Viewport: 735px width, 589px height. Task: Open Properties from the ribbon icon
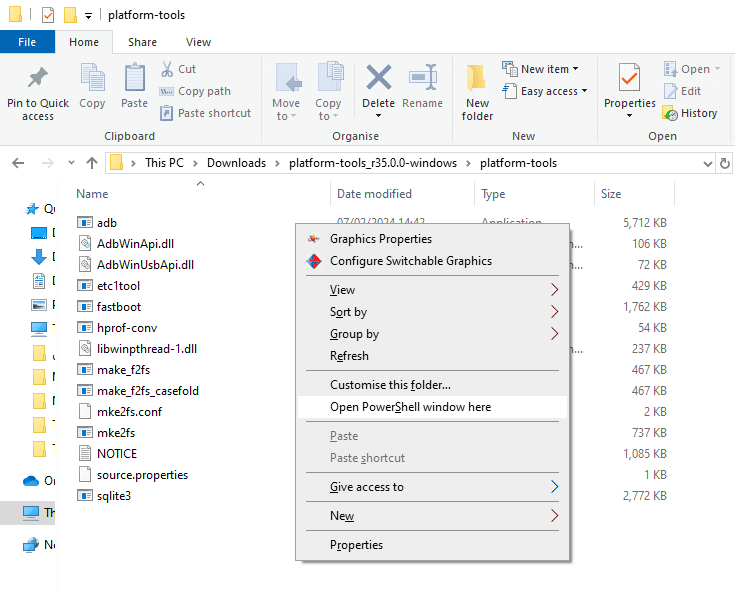(629, 78)
